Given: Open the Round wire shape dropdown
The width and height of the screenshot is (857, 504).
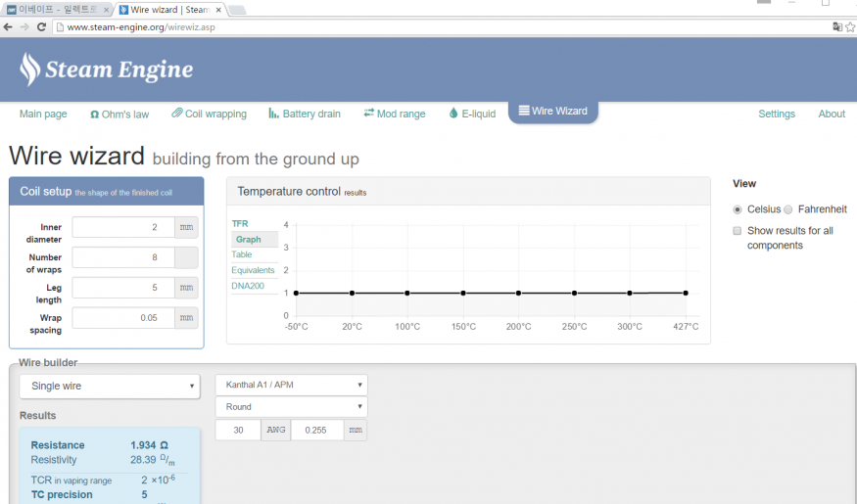Looking at the screenshot, I should tap(291, 406).
